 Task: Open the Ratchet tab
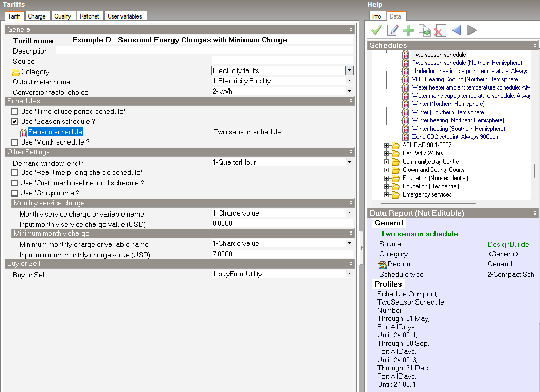pos(89,16)
